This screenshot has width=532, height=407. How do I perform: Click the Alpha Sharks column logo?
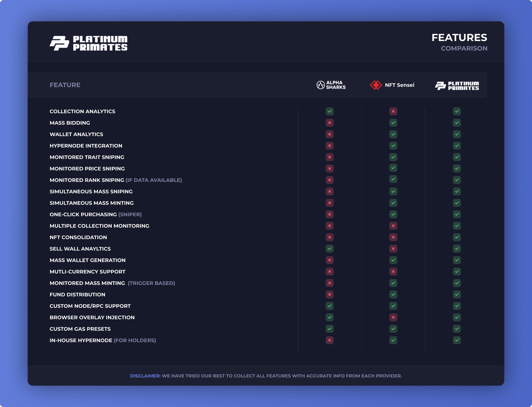pos(331,85)
